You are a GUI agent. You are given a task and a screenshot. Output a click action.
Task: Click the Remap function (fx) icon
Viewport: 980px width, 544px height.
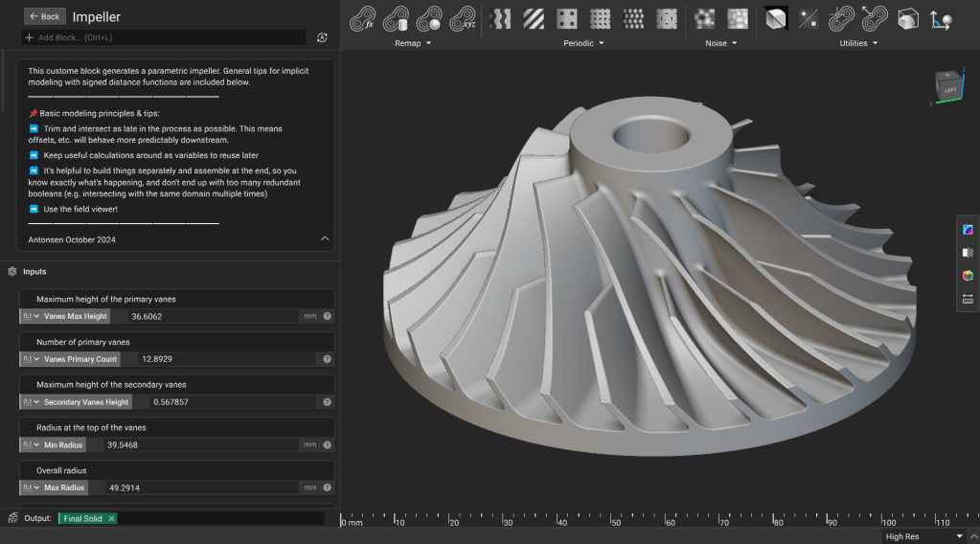(362, 18)
